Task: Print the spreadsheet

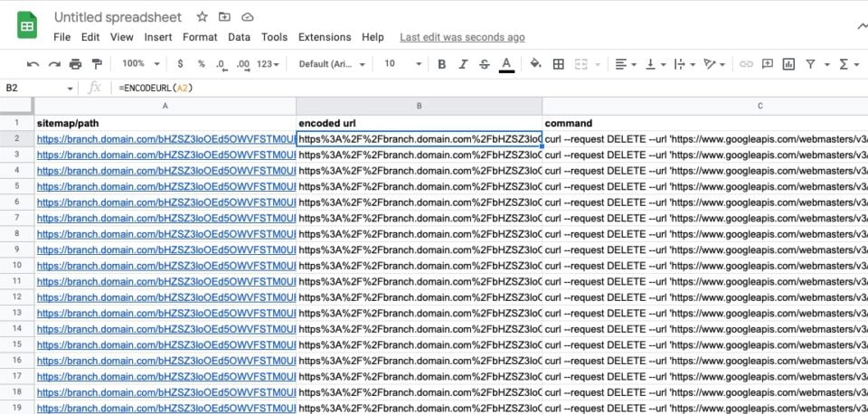Action: tap(75, 64)
